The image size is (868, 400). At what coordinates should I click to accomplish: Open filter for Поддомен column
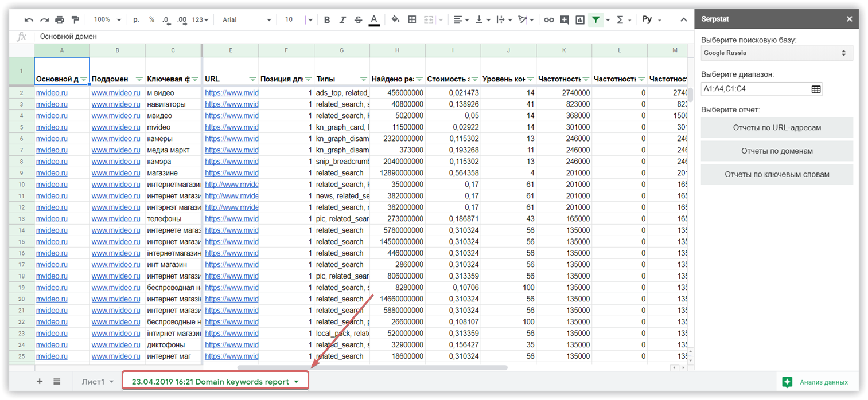139,79
